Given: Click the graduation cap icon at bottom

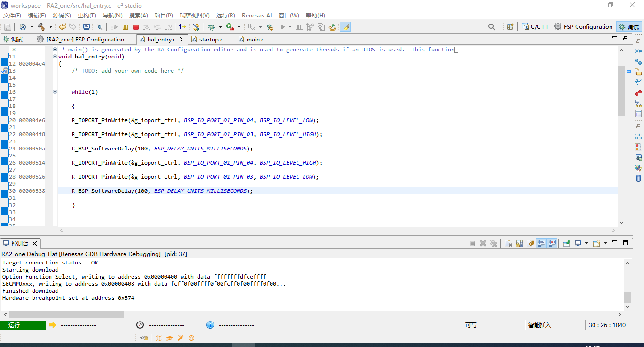Looking at the screenshot, I should coord(170,338).
